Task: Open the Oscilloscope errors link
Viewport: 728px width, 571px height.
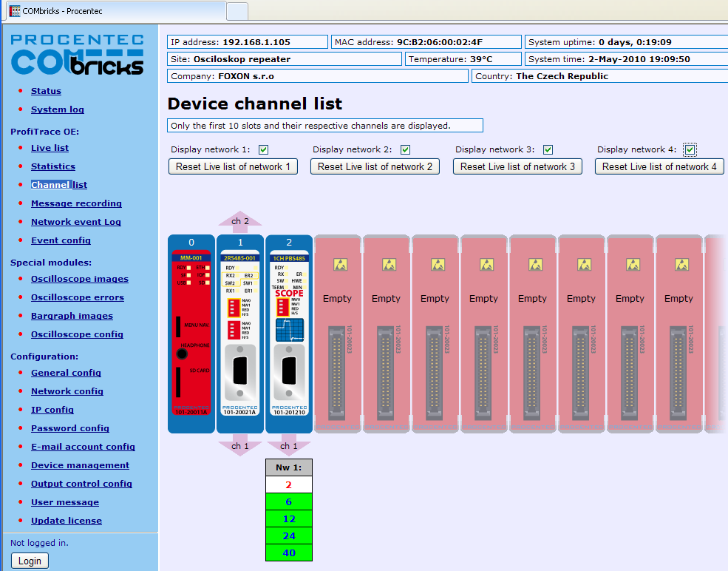Action: pyautogui.click(x=78, y=297)
